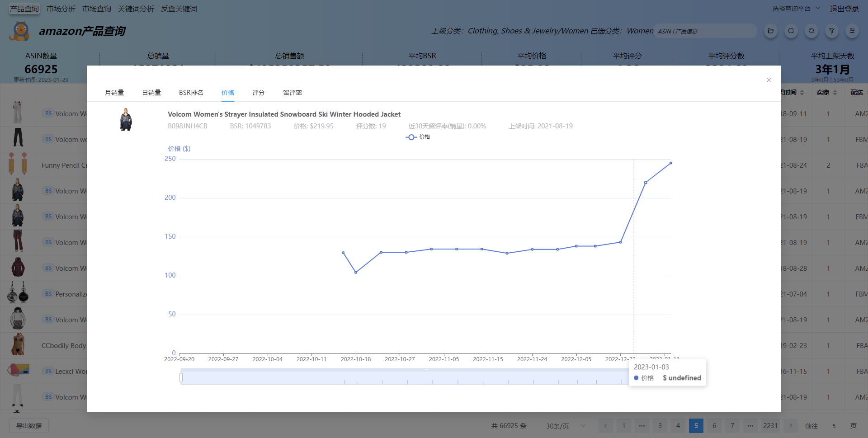Sort by the 卖家 column arrows
868x438 pixels.
click(835, 93)
